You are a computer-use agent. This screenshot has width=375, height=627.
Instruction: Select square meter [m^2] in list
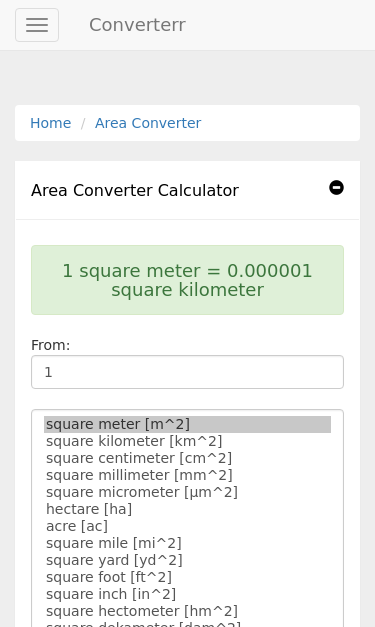[188, 424]
